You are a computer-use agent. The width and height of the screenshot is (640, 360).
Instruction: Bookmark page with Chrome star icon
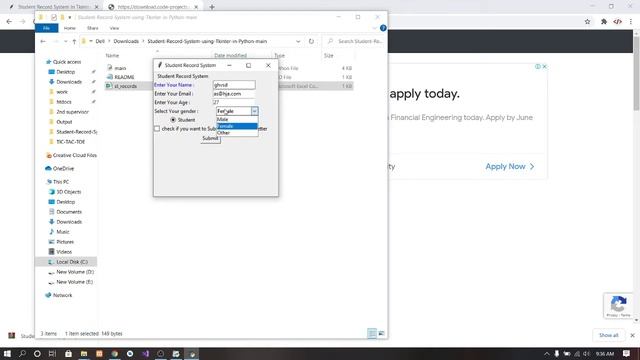pos(587,22)
